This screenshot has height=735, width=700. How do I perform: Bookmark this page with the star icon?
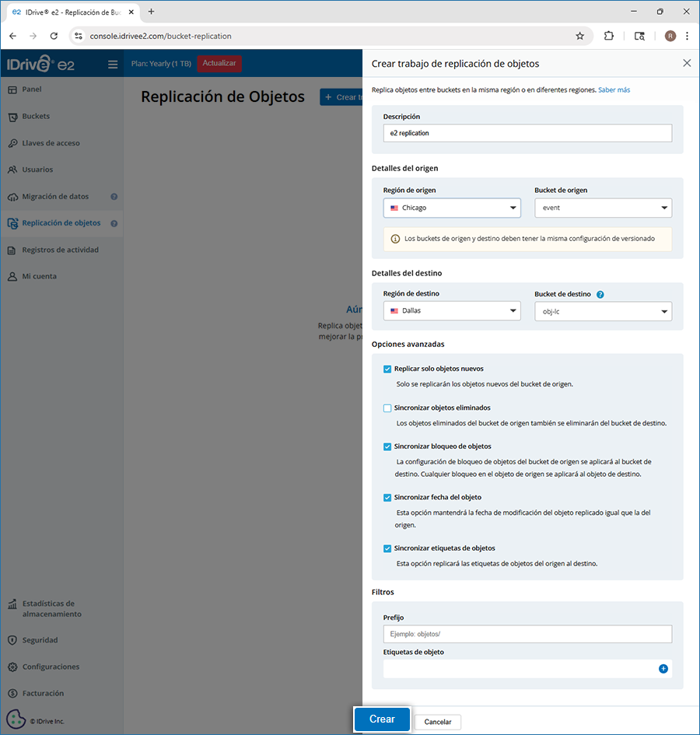[x=579, y=36]
